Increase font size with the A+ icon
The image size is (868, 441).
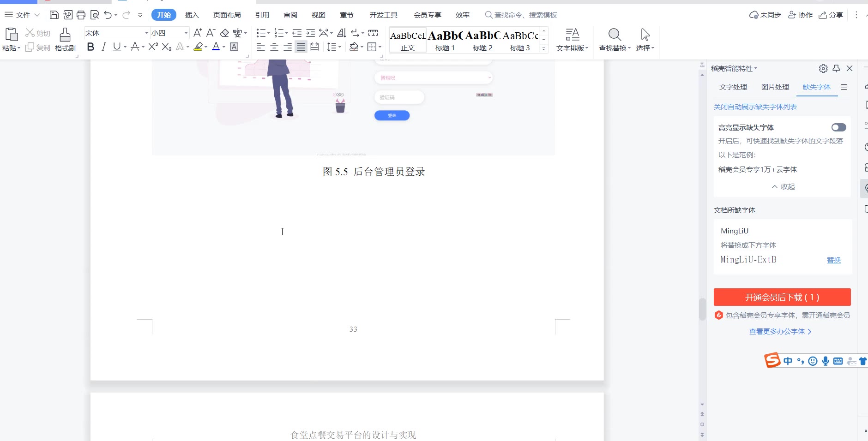(198, 33)
